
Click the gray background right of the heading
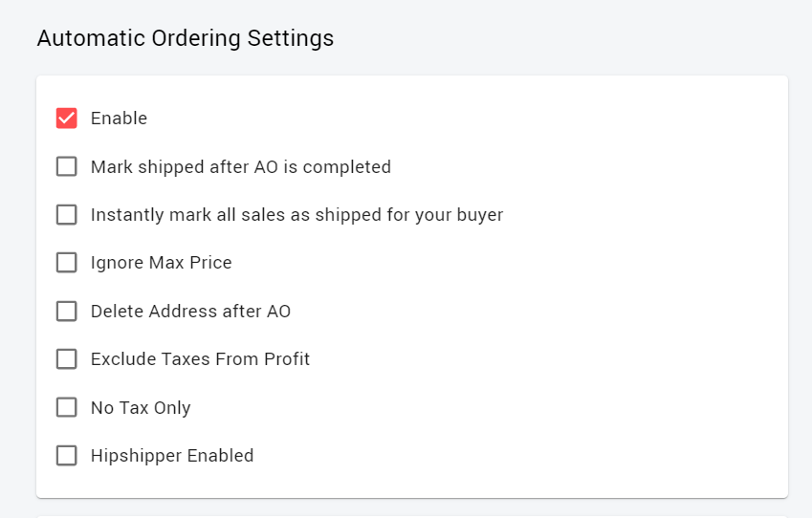(x=574, y=39)
